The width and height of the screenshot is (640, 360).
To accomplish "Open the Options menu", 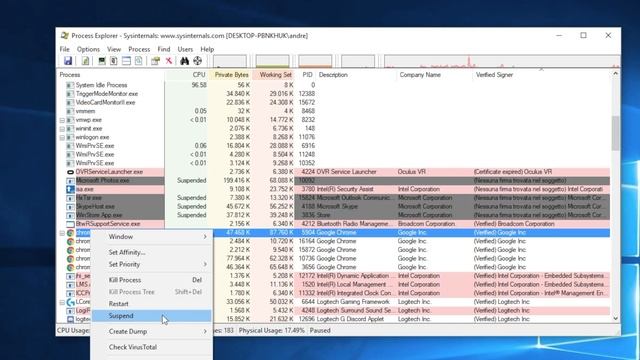I will (x=88, y=49).
